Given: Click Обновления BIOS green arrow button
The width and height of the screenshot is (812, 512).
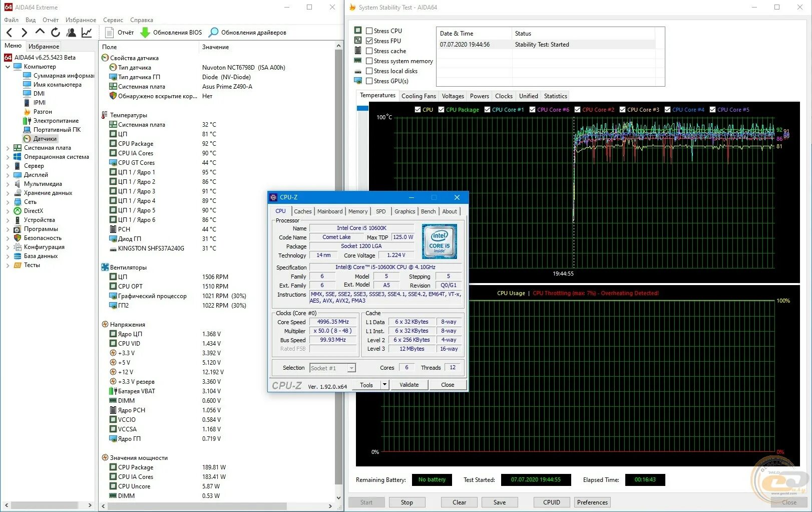Looking at the screenshot, I should click(171, 33).
